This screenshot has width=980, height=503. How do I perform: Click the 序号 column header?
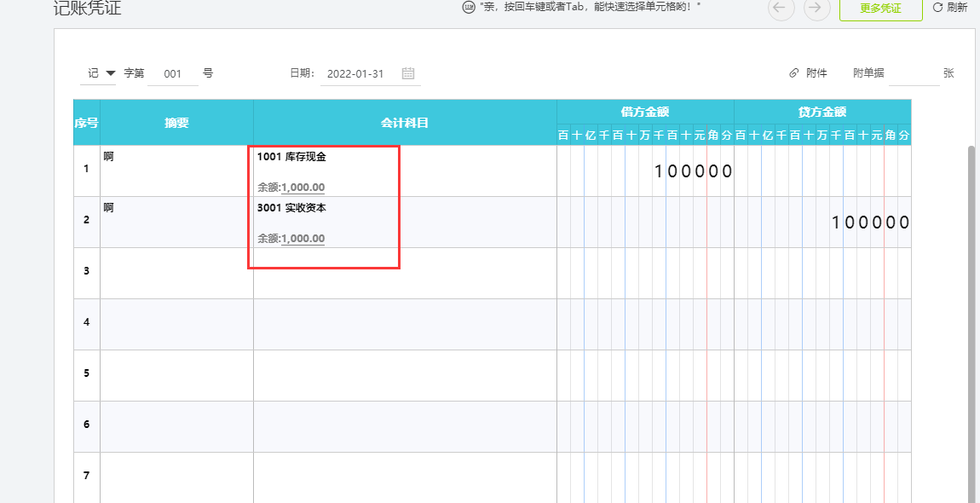coord(86,123)
